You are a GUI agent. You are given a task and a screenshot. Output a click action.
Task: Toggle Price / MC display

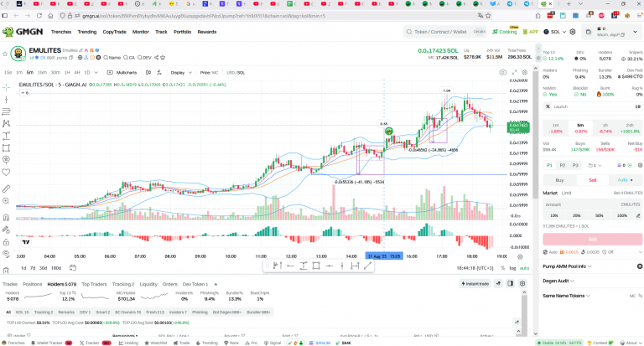point(209,73)
